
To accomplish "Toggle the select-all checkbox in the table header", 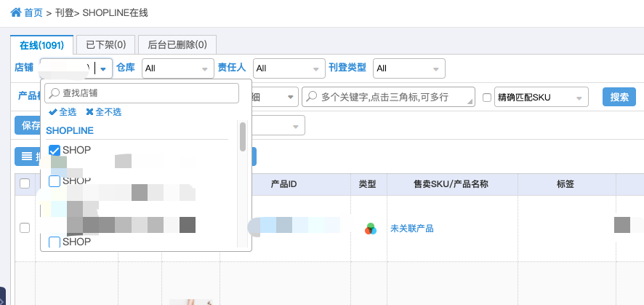I will tap(25, 183).
